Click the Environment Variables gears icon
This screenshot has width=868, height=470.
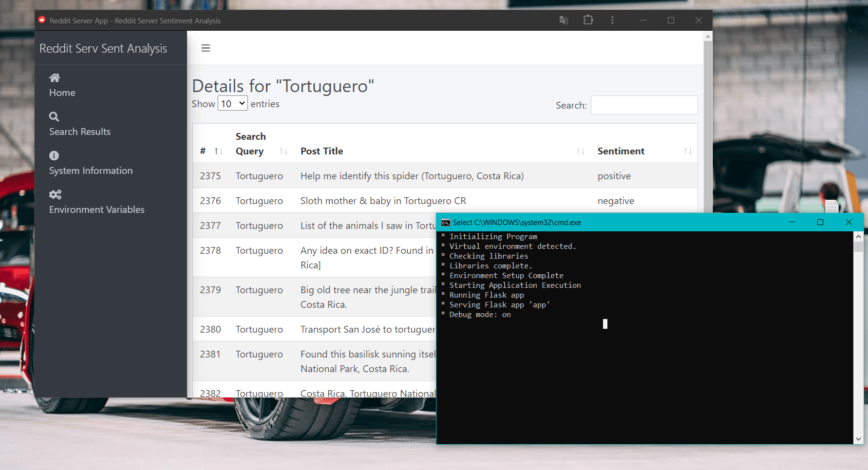click(x=55, y=195)
